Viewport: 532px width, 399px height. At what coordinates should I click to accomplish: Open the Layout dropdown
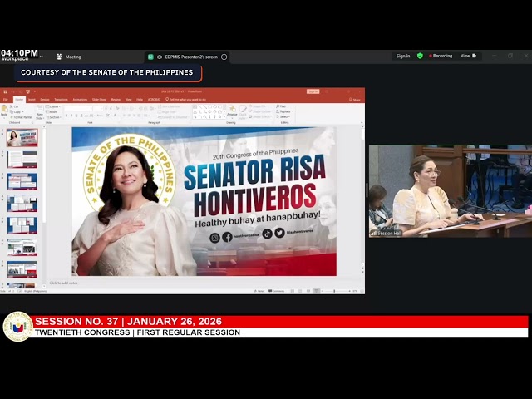click(x=53, y=106)
